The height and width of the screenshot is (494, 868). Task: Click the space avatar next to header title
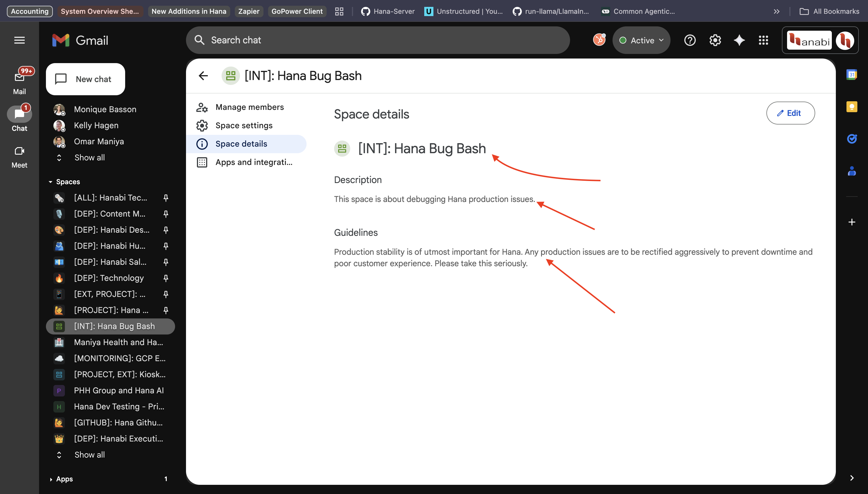[x=230, y=76]
